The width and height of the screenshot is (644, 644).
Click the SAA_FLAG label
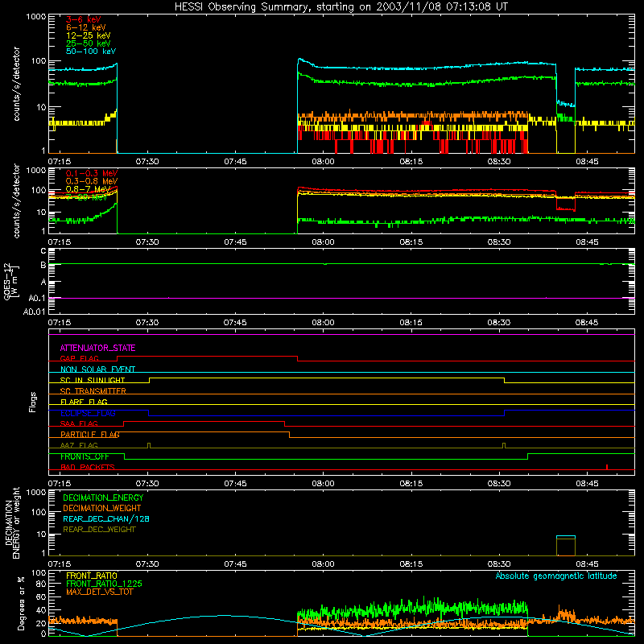click(79, 423)
